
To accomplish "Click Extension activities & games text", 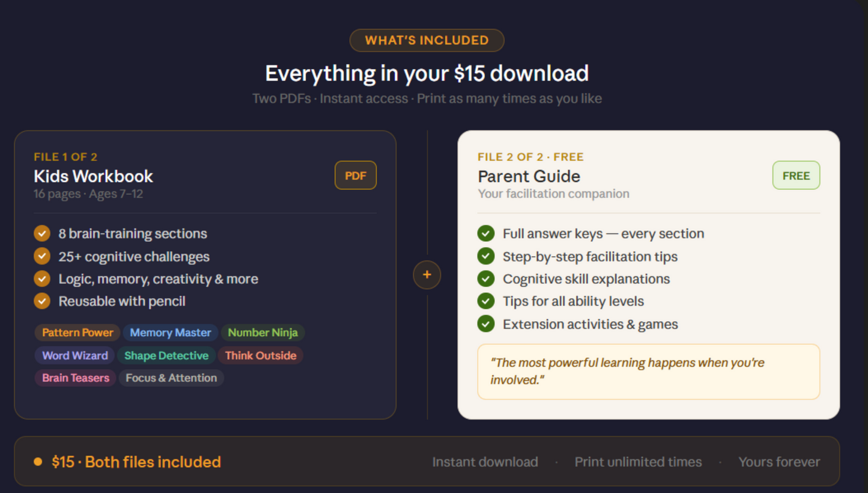I will tap(590, 324).
